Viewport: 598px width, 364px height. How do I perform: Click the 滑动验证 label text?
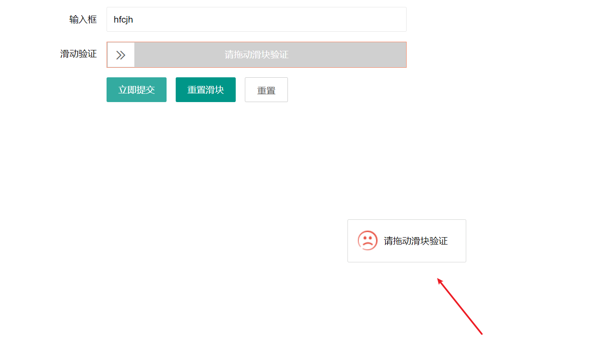point(78,54)
